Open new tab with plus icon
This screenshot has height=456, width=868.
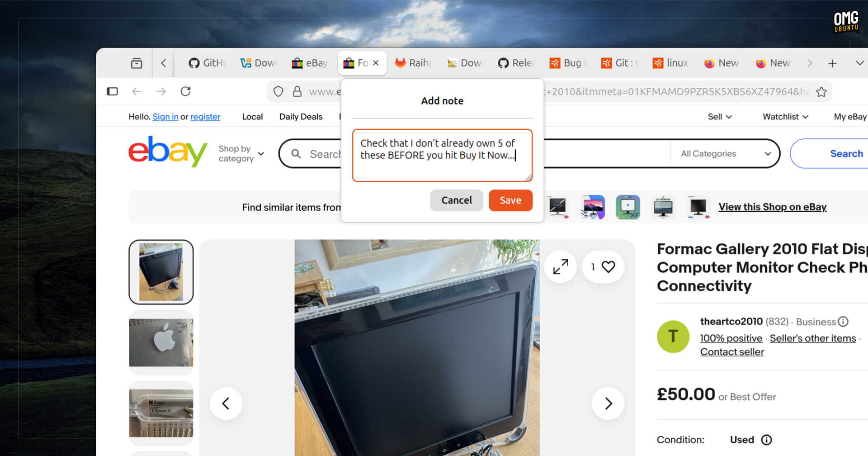pyautogui.click(x=832, y=63)
